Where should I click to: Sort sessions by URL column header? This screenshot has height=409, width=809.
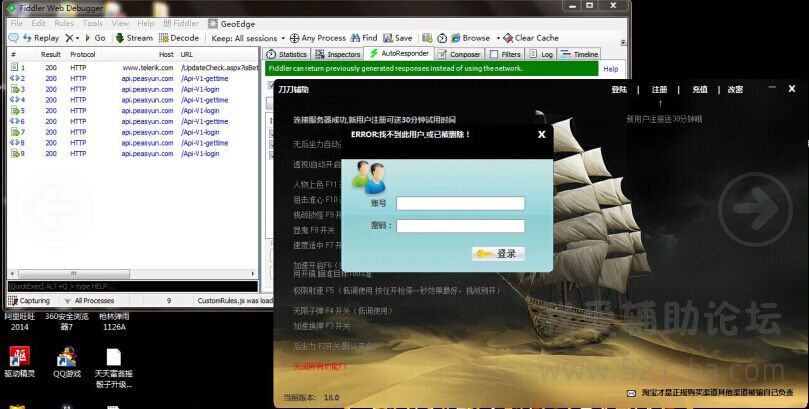point(187,54)
